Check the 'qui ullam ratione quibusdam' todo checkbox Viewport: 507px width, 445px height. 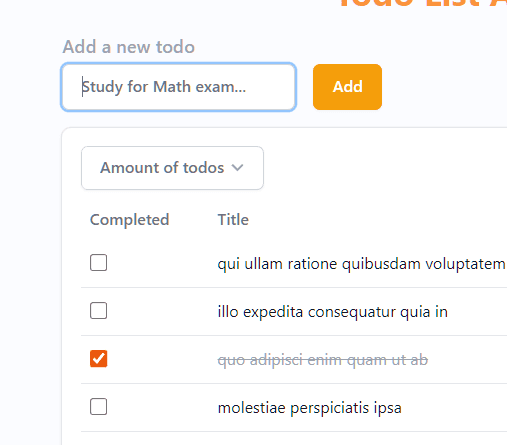[x=99, y=263]
